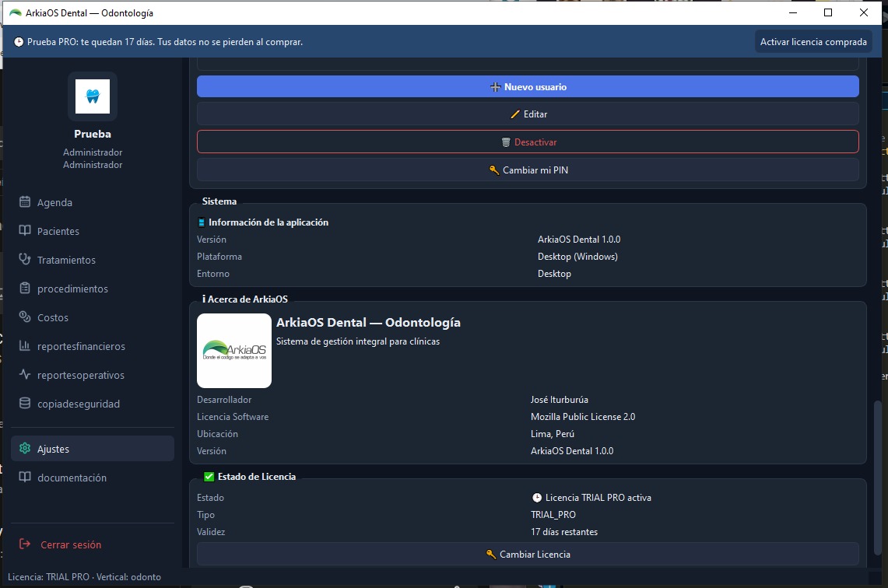Open Tratamientos menu item
The width and height of the screenshot is (888, 588).
click(93, 260)
